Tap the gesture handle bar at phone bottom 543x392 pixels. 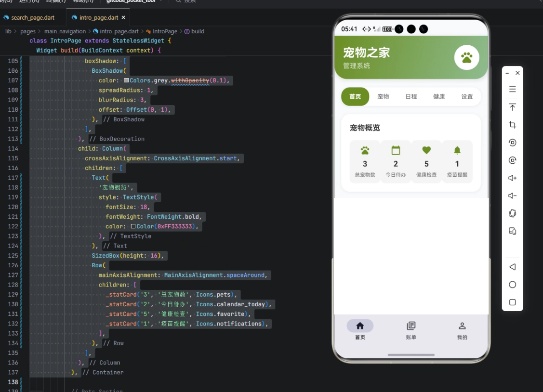[x=411, y=354]
